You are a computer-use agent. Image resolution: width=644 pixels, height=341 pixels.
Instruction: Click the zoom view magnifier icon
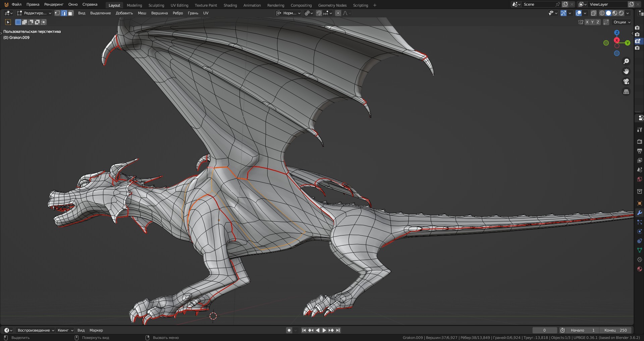click(x=626, y=61)
